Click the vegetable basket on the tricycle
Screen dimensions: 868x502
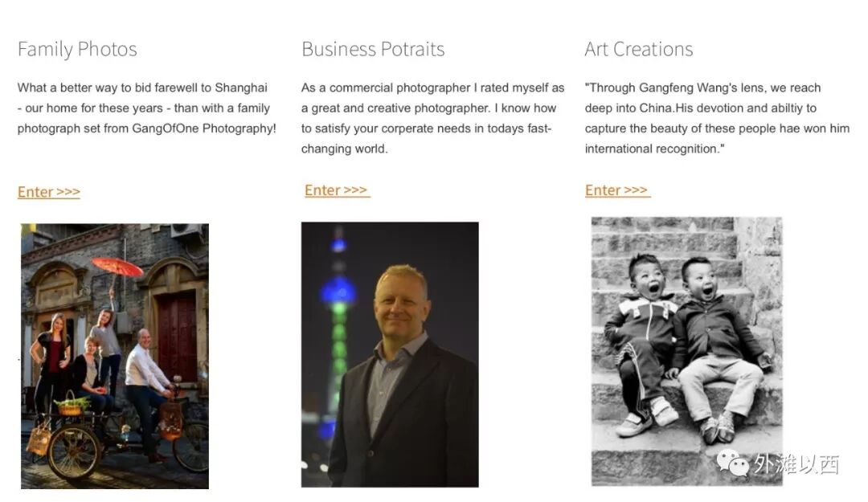tap(72, 406)
